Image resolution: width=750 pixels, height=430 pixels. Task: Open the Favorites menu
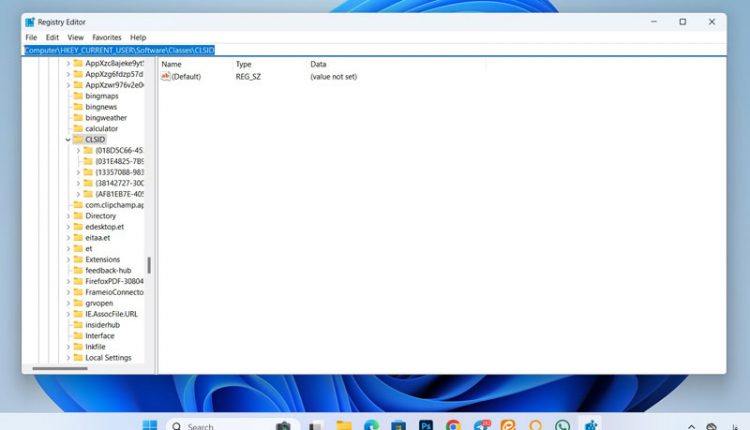[107, 37]
